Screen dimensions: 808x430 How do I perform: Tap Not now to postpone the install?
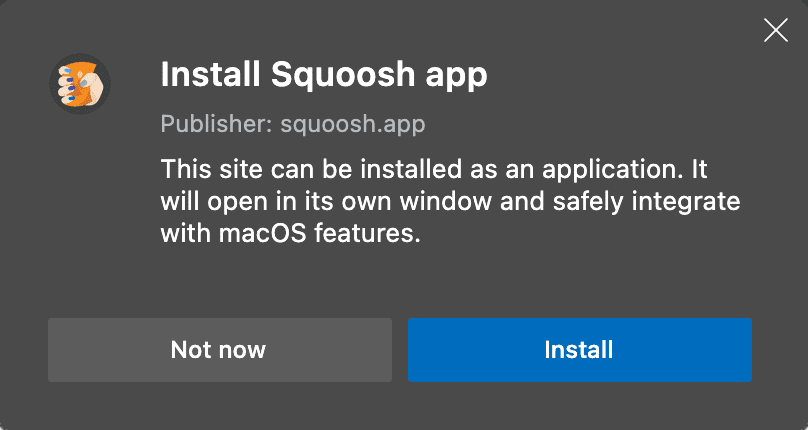pos(219,349)
